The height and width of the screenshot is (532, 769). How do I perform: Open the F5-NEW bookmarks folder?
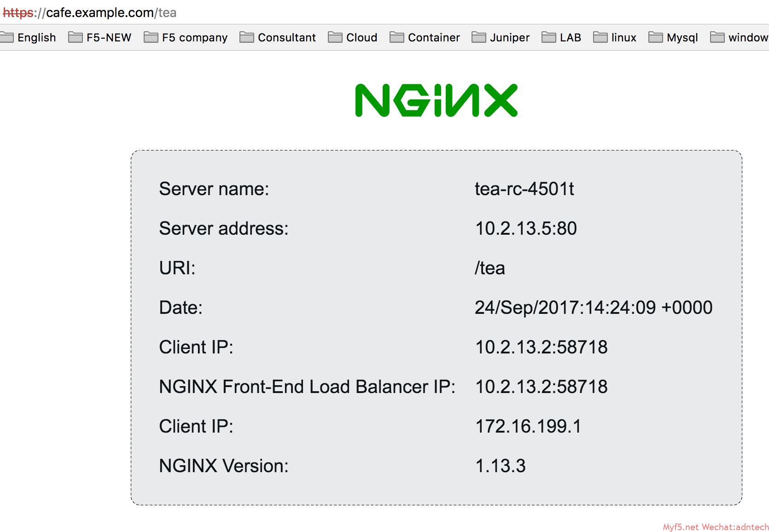pos(100,37)
